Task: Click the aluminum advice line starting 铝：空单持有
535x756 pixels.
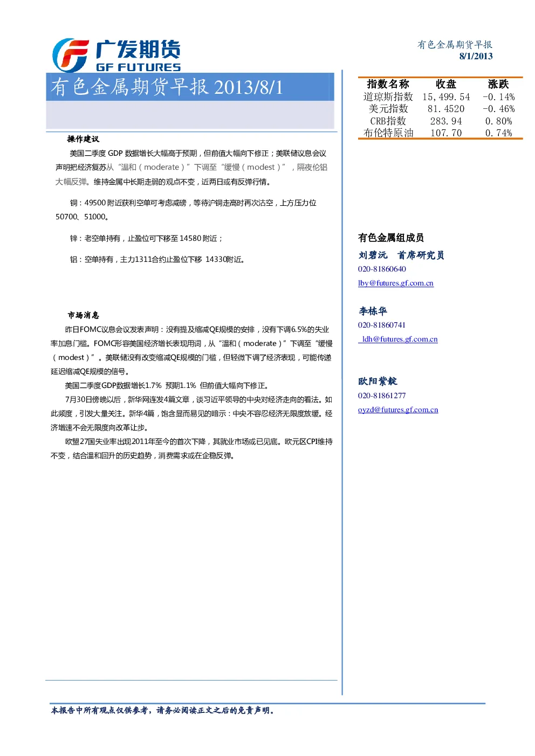Action: (x=159, y=259)
